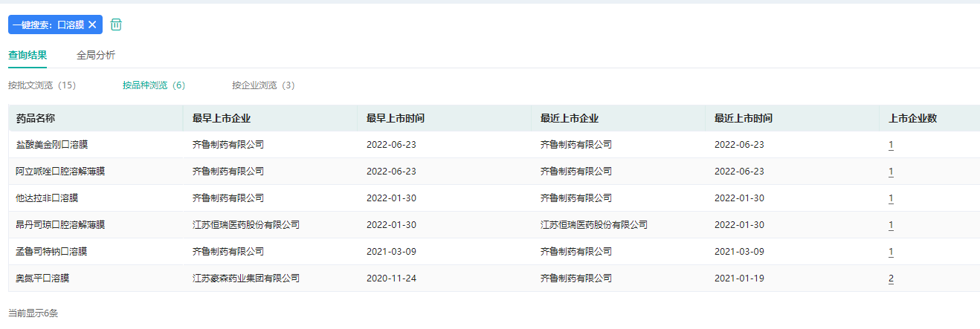The width and height of the screenshot is (980, 329).
Task: Open company count link for 孟鲁司特钠口溶膜
Action: coord(891,252)
